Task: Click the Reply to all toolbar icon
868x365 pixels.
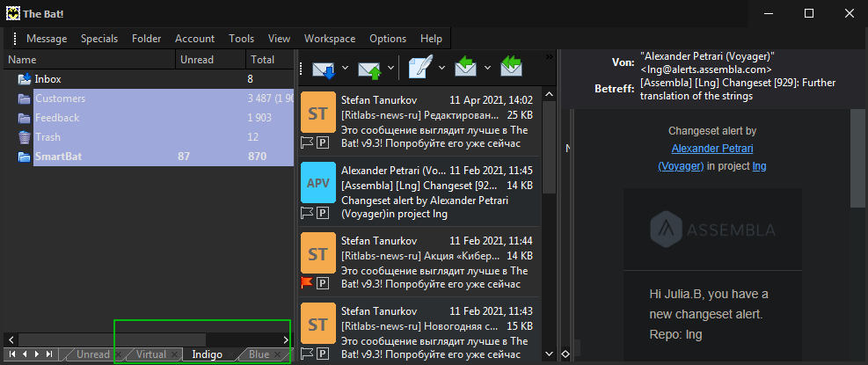Action: [x=512, y=68]
